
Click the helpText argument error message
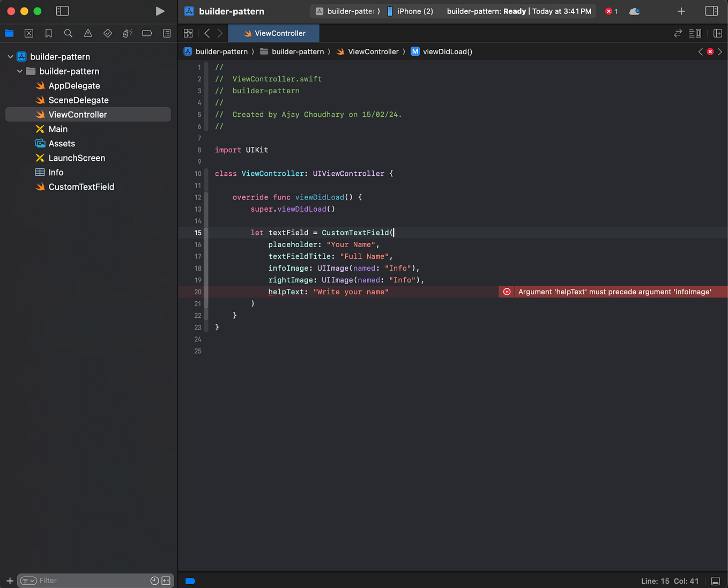click(x=615, y=292)
